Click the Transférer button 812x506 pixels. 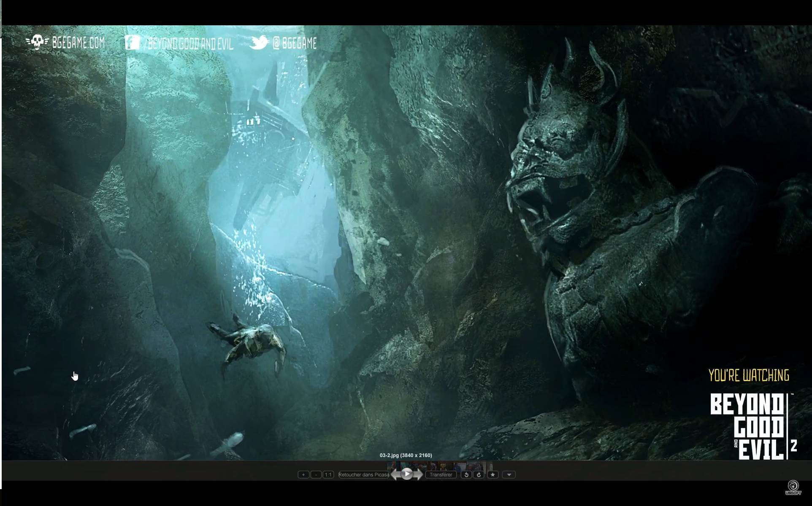(441, 474)
